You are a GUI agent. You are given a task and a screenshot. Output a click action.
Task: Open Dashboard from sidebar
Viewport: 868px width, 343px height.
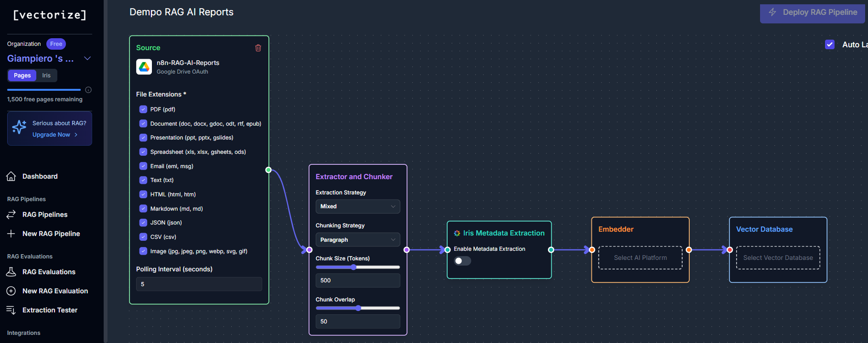click(x=40, y=176)
